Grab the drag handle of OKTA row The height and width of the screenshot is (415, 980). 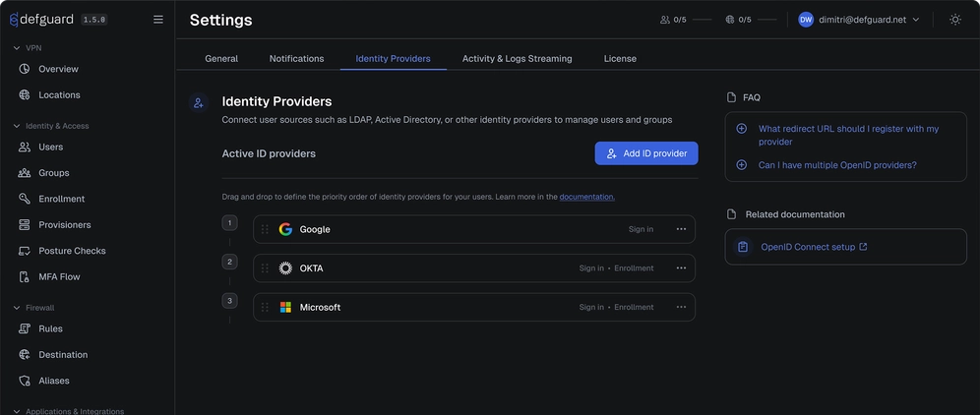click(265, 268)
